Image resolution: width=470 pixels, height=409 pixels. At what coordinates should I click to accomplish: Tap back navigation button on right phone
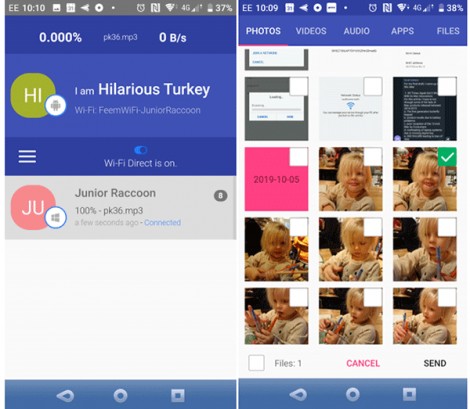[298, 395]
